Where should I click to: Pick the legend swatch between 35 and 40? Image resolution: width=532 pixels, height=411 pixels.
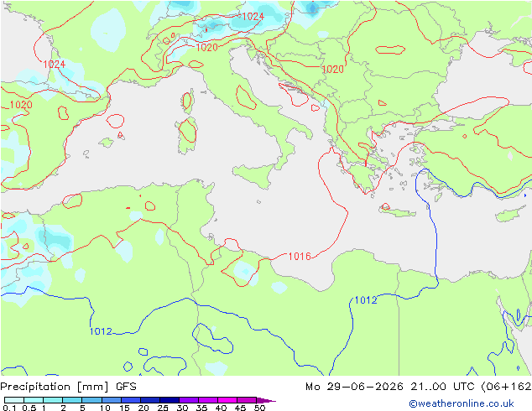[207, 400]
